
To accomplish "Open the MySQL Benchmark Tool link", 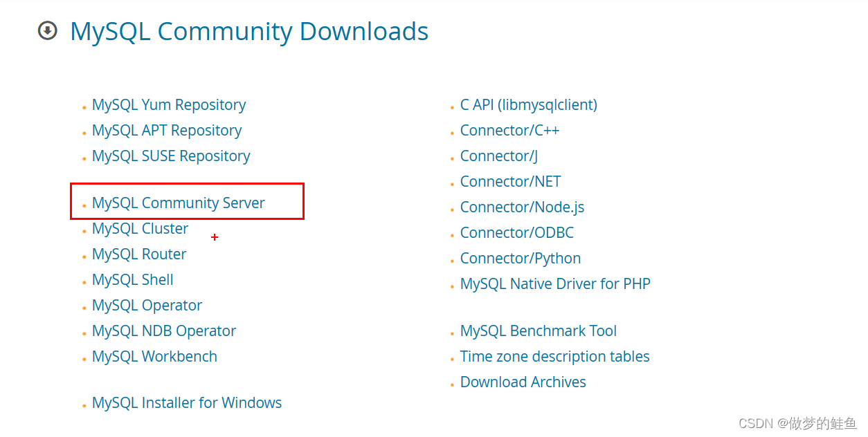I will tap(539, 331).
